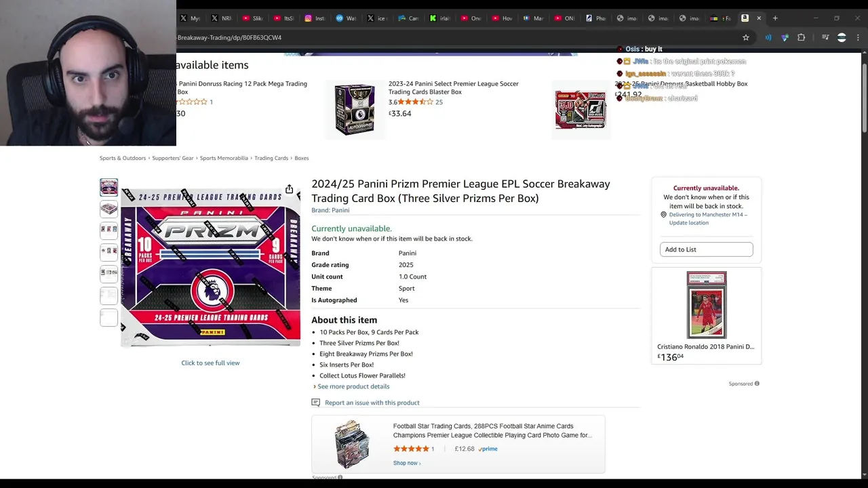Select the third product thumbnail image
This screenshot has height=488, width=868.
click(108, 230)
